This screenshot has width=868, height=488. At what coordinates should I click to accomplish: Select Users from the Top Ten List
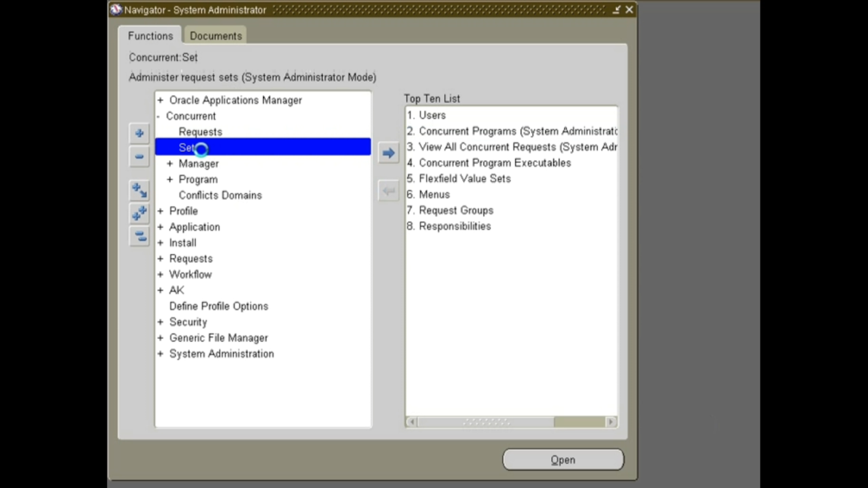[432, 115]
